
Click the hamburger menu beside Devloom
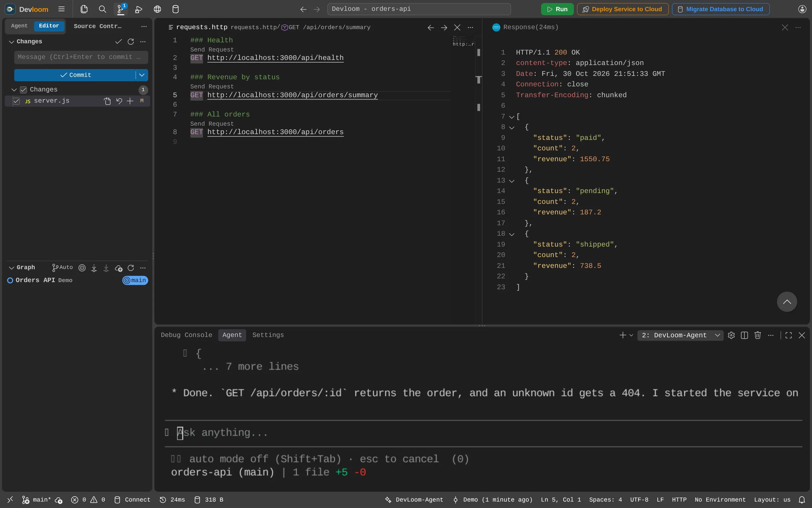(x=61, y=9)
